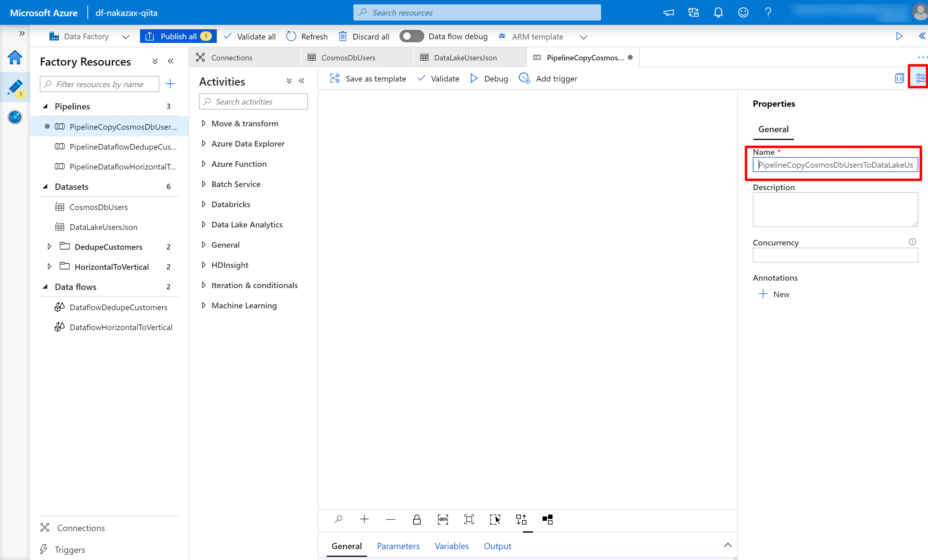
Task: Open the smiley feedback icon
Action: point(743,13)
